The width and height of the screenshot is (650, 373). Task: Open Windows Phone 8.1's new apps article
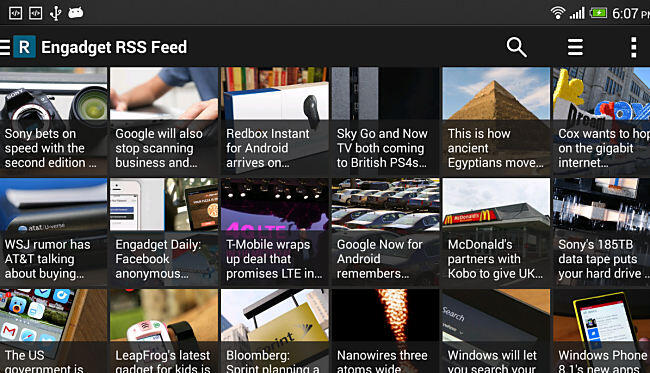pyautogui.click(x=601, y=331)
